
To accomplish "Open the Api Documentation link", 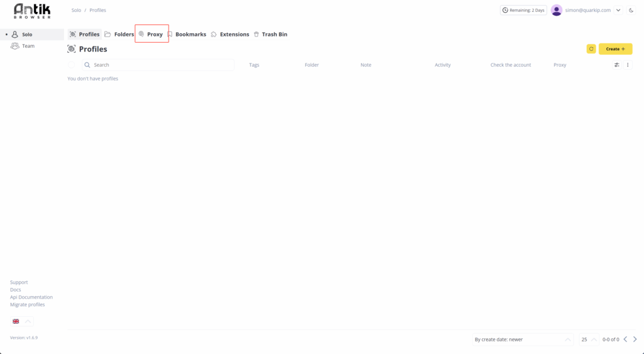I will [x=31, y=297].
